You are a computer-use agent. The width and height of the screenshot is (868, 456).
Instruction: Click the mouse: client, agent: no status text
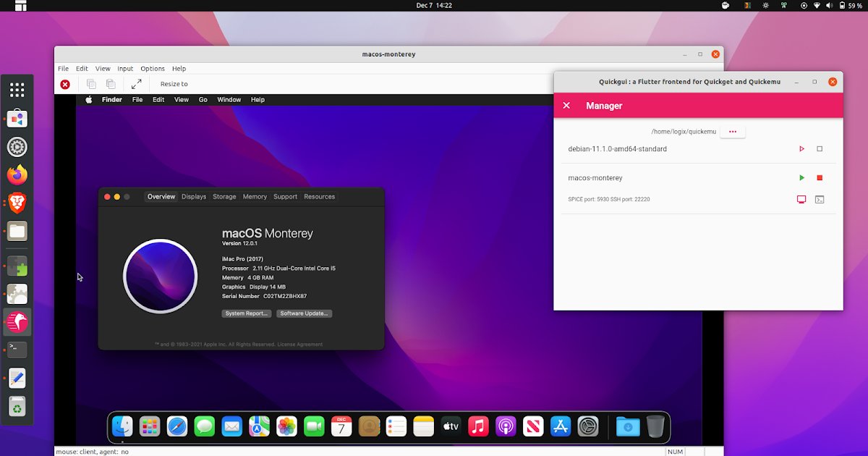pos(93,452)
